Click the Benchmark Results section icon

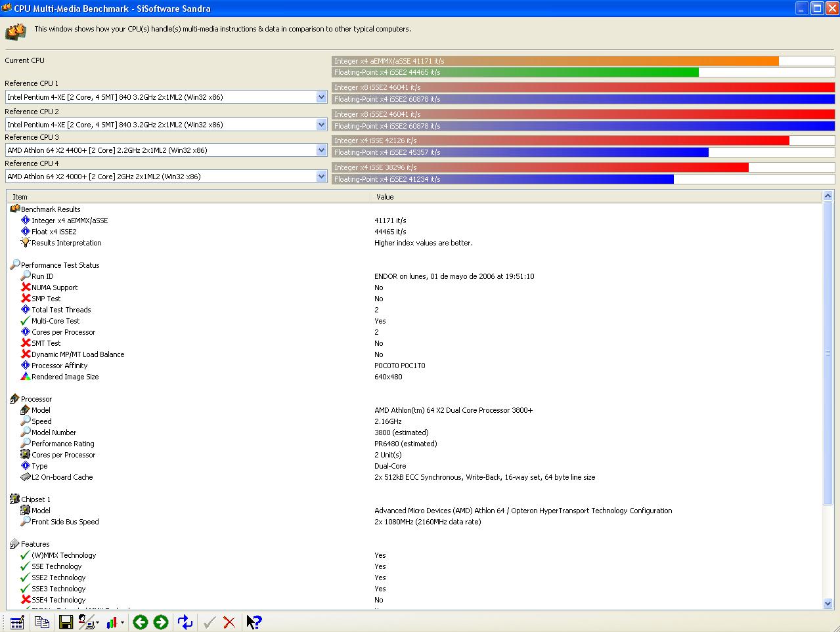click(15, 209)
